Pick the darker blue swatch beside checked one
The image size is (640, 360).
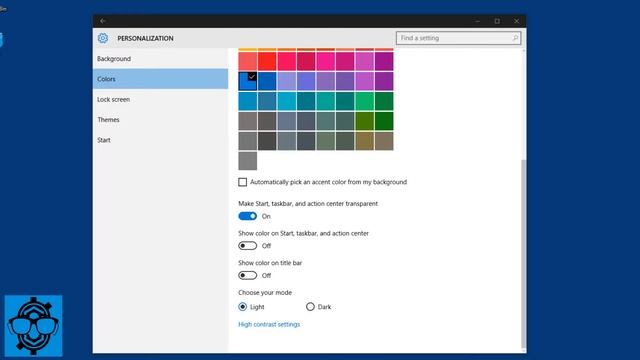[x=267, y=81]
